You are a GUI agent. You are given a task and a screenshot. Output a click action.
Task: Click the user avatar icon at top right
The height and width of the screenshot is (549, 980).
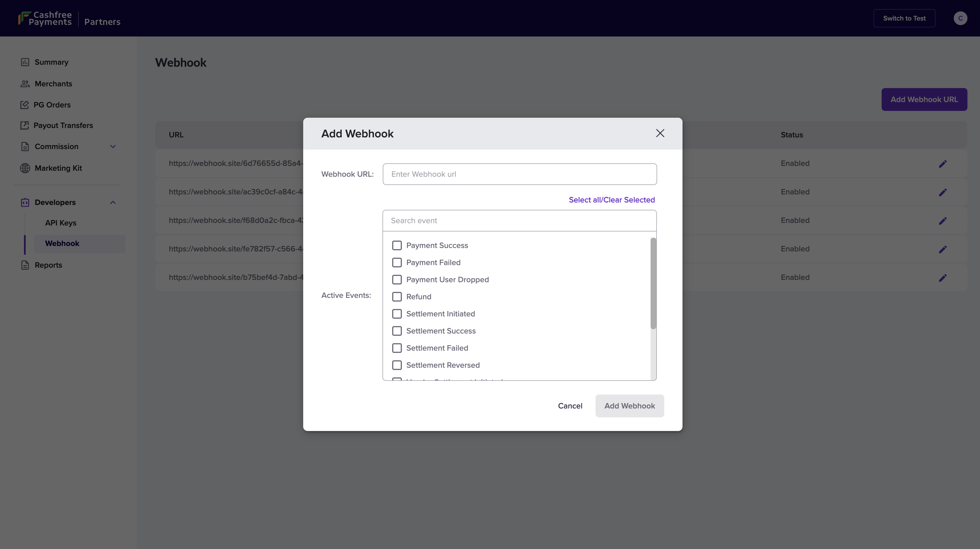pos(960,18)
